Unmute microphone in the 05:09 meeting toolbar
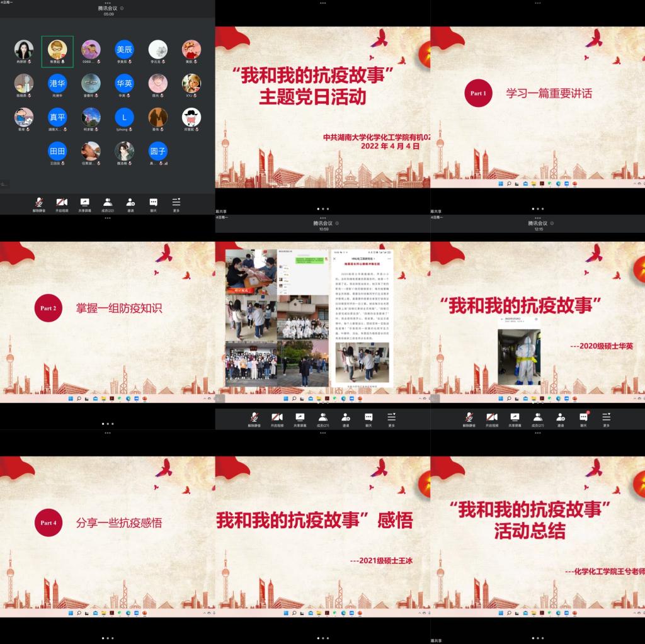This screenshot has width=645, height=644. (39, 203)
